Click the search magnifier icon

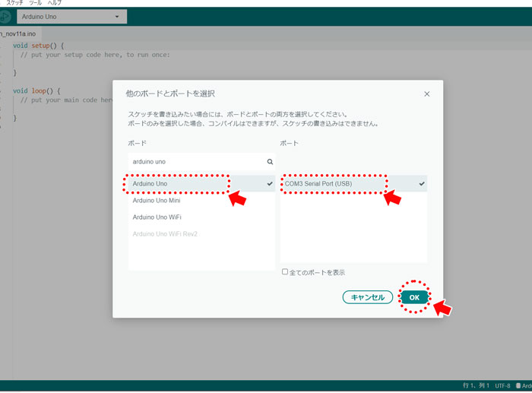(270, 162)
